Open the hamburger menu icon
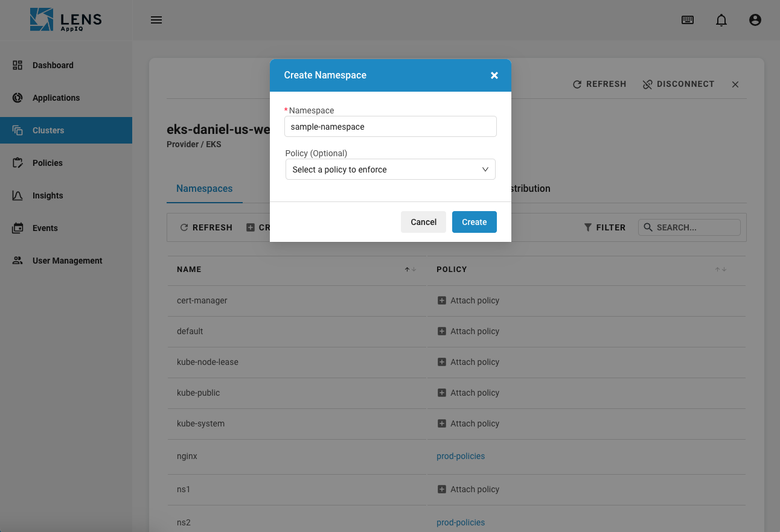Screen dimensions: 780x532 pos(156,20)
